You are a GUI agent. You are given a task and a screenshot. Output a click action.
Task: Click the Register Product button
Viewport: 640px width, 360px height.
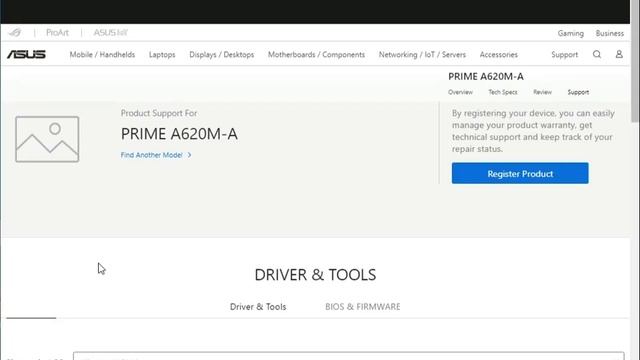click(520, 173)
